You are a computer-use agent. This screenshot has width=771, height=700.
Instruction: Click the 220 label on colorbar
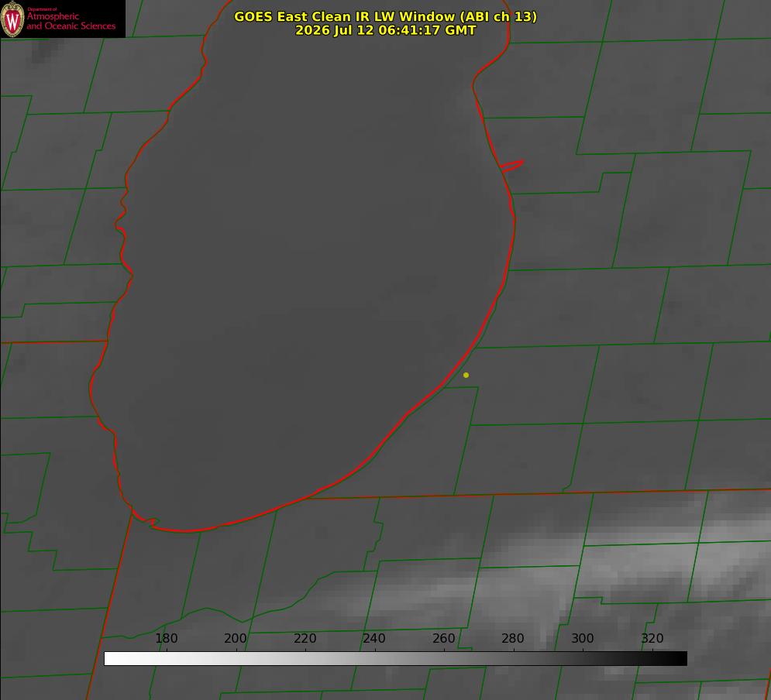pos(305,638)
